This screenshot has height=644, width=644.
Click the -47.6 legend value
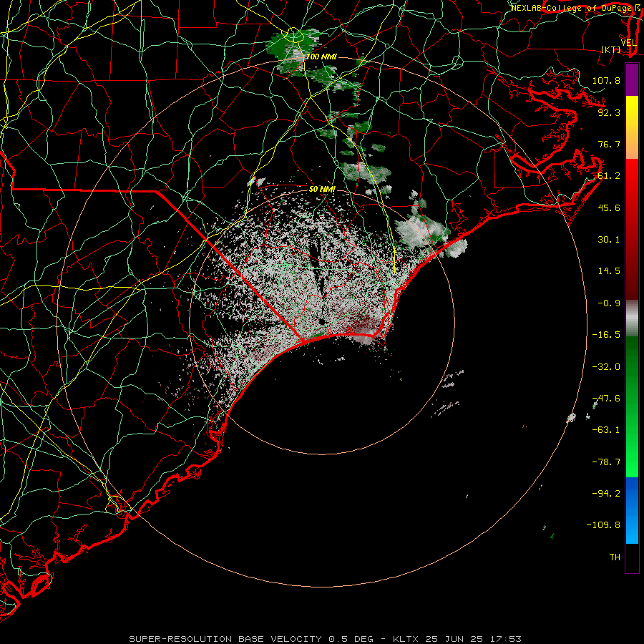point(606,399)
